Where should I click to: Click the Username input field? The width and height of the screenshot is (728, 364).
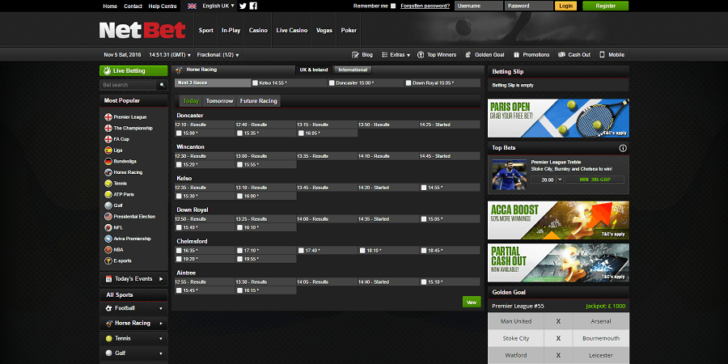click(x=479, y=6)
